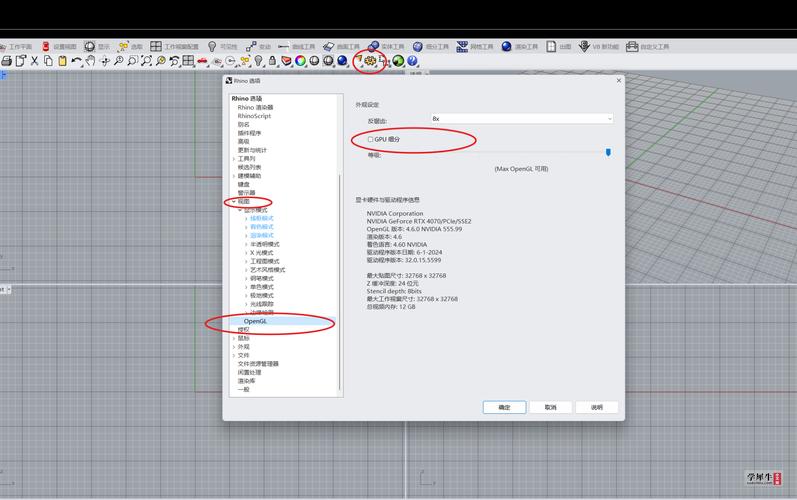Select RhinoScript in the options tree
Image resolution: width=797 pixels, height=500 pixels.
pos(254,116)
